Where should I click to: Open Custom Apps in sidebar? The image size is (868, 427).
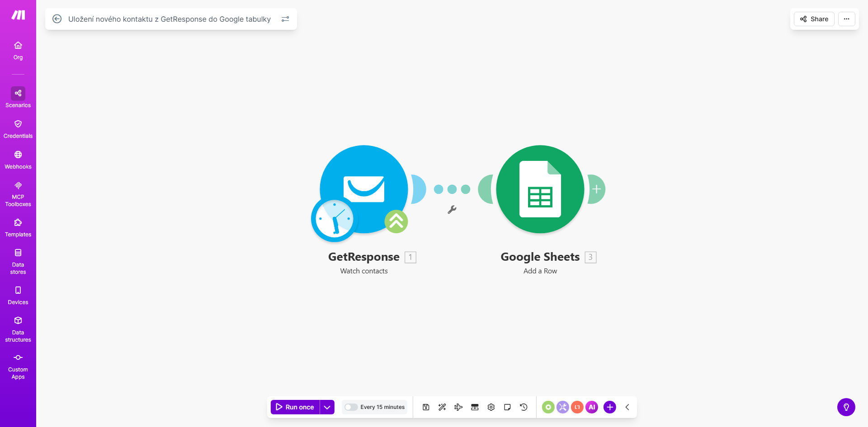pos(18,366)
